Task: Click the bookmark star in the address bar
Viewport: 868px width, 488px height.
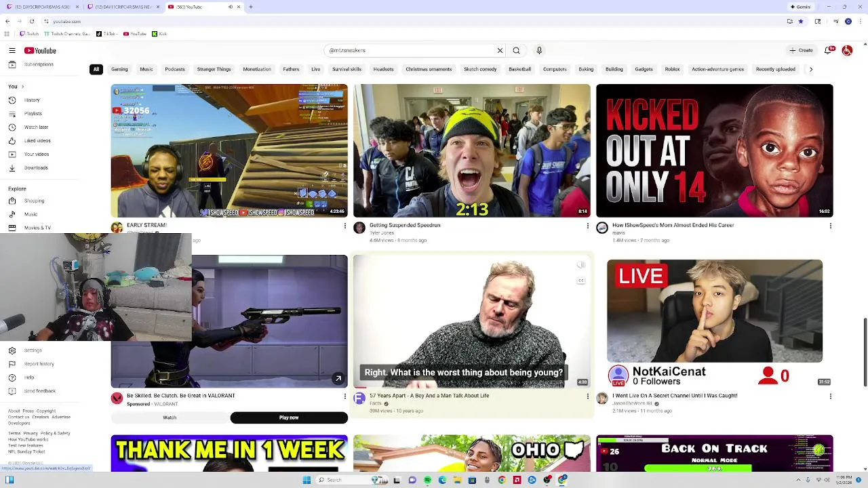Action: point(800,21)
